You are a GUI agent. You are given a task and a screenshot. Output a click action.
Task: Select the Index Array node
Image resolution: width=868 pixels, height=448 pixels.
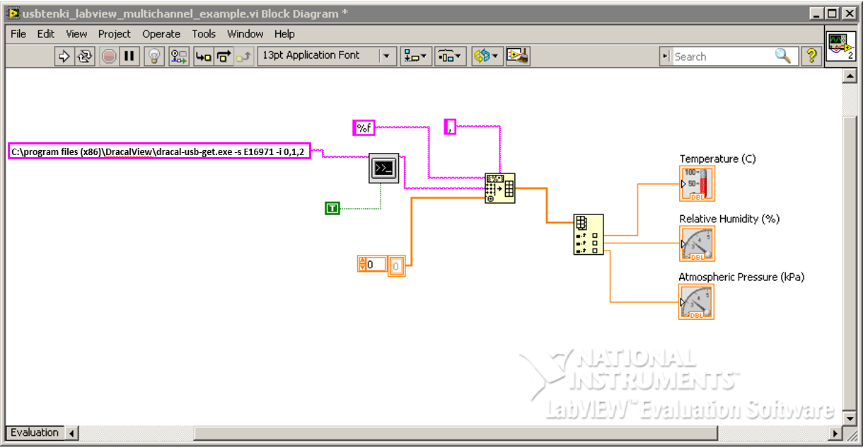click(x=588, y=234)
